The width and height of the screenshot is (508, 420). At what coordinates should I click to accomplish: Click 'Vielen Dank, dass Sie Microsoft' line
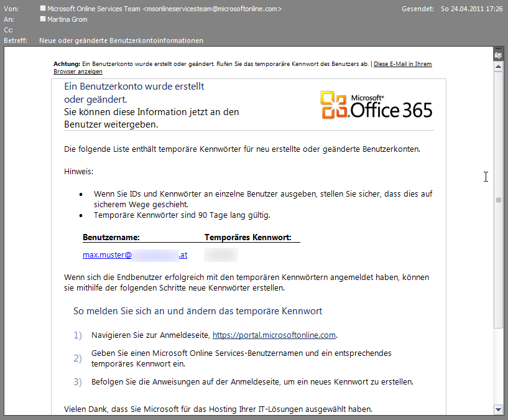pos(218,409)
